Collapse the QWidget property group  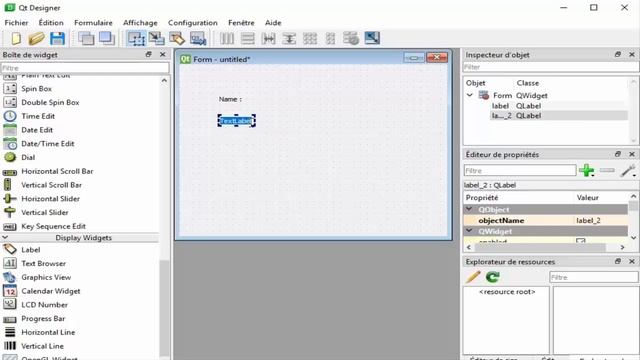(x=469, y=231)
